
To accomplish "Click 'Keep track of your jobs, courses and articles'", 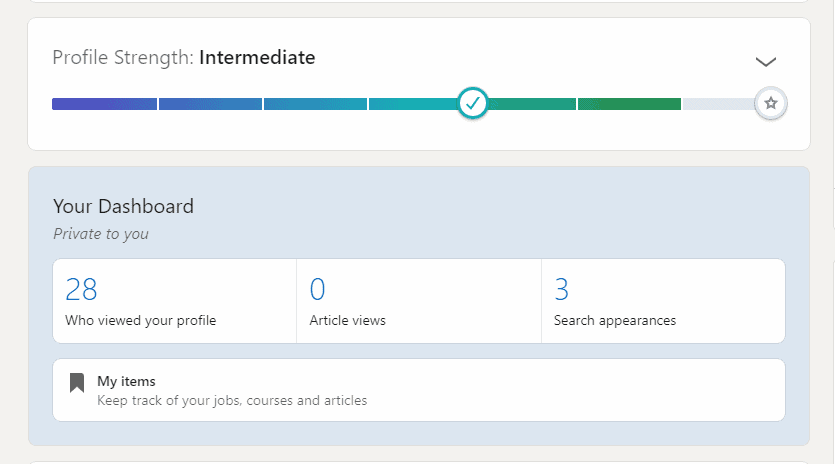I will coord(232,401).
